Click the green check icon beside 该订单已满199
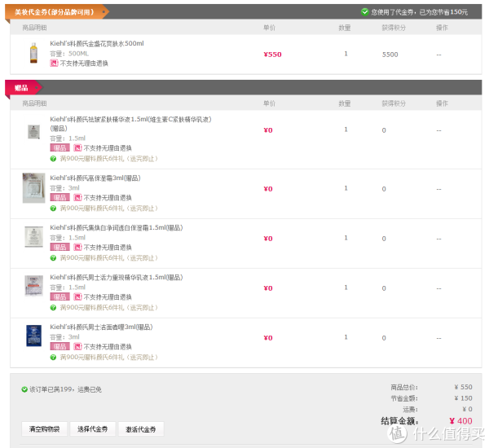489x448 pixels. 24,389
